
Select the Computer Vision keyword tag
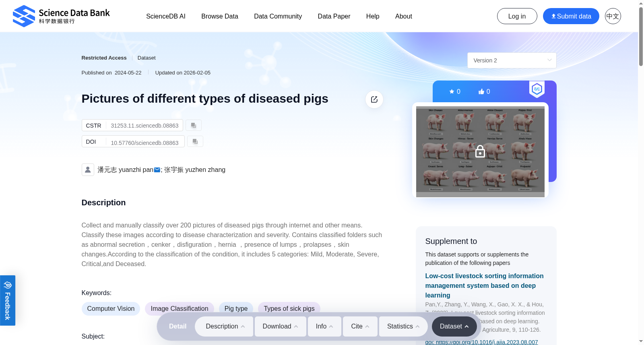[111, 309]
